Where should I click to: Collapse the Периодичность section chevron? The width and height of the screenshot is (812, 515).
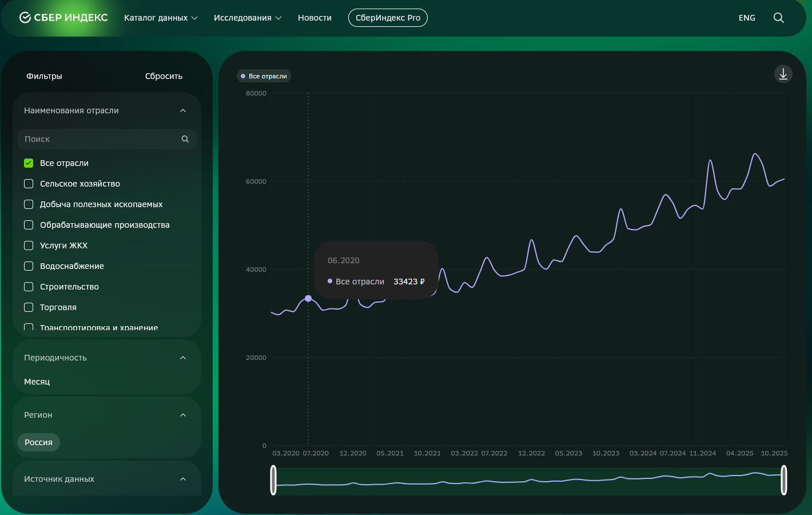pyautogui.click(x=183, y=358)
